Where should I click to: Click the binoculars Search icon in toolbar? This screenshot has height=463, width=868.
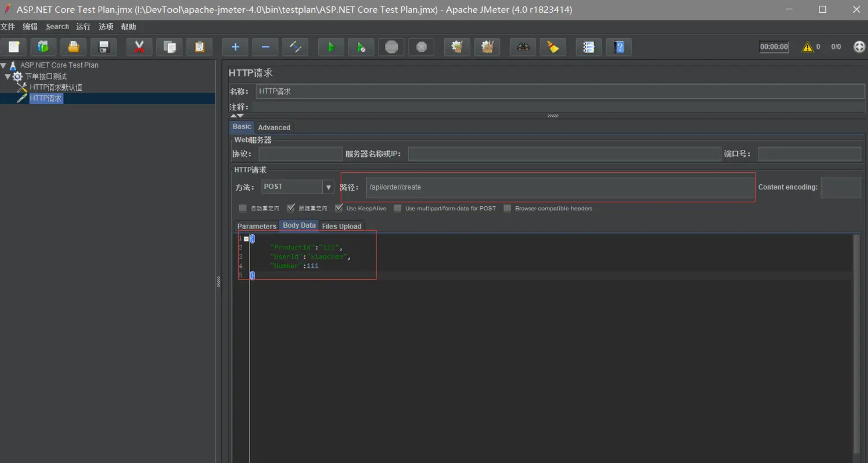(523, 47)
